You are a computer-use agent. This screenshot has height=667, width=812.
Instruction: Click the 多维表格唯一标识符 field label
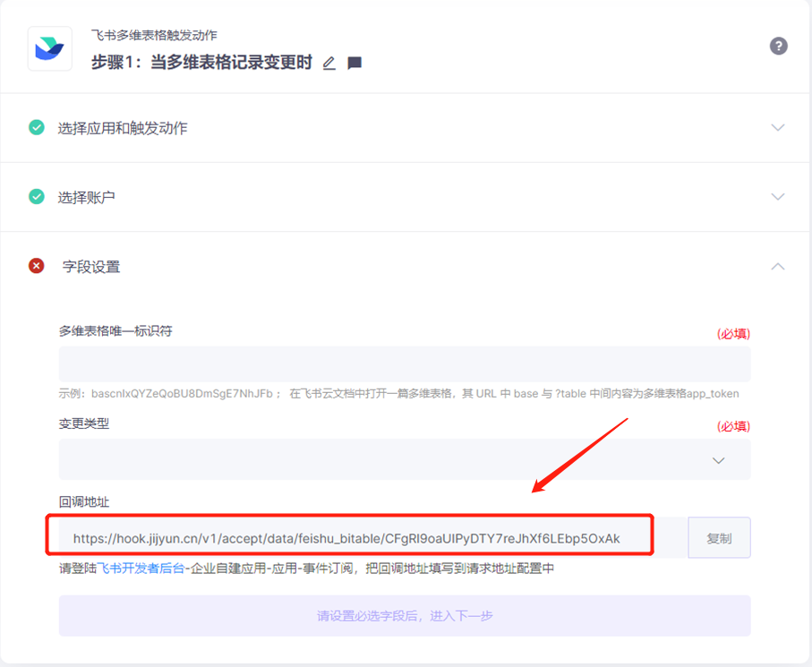click(115, 331)
